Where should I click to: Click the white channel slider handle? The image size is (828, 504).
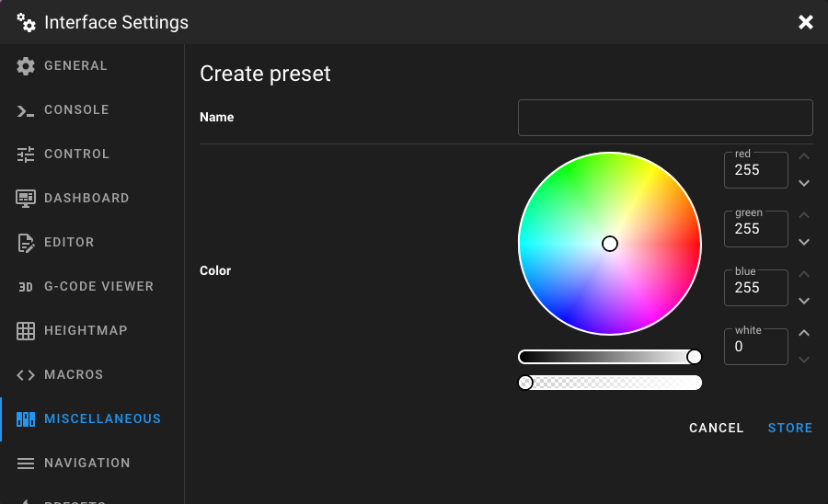[525, 383]
